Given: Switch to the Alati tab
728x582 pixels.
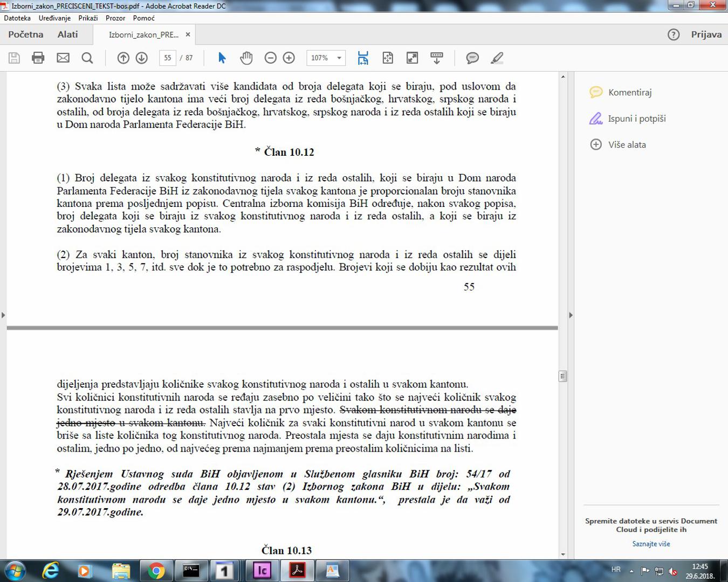Looking at the screenshot, I should click(68, 34).
